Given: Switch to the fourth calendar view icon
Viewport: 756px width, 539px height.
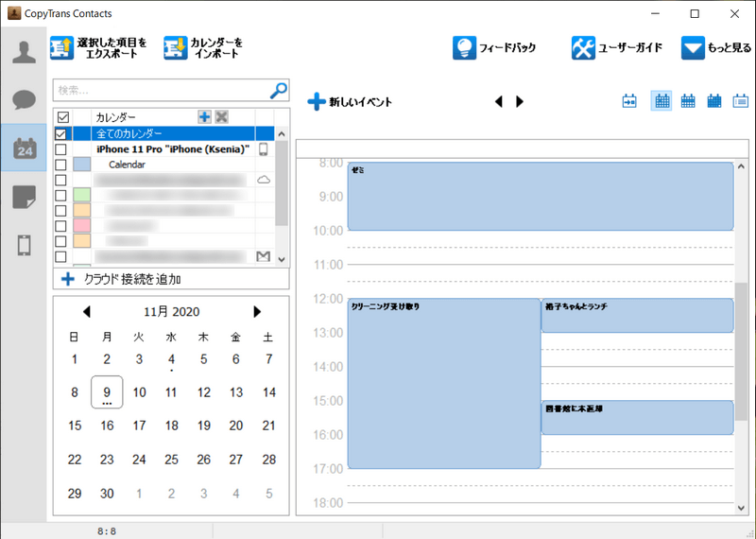Looking at the screenshot, I should coord(714,101).
